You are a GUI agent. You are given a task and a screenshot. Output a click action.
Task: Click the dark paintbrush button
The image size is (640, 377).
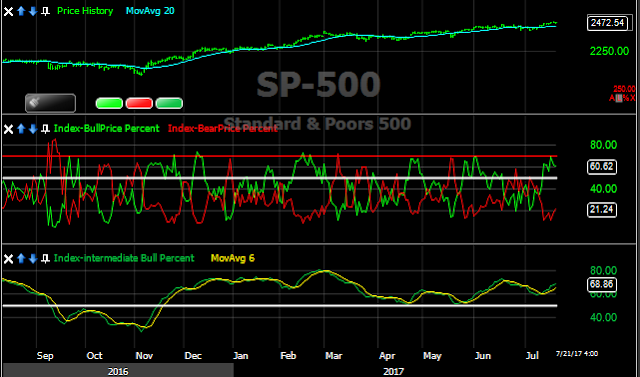[50, 103]
